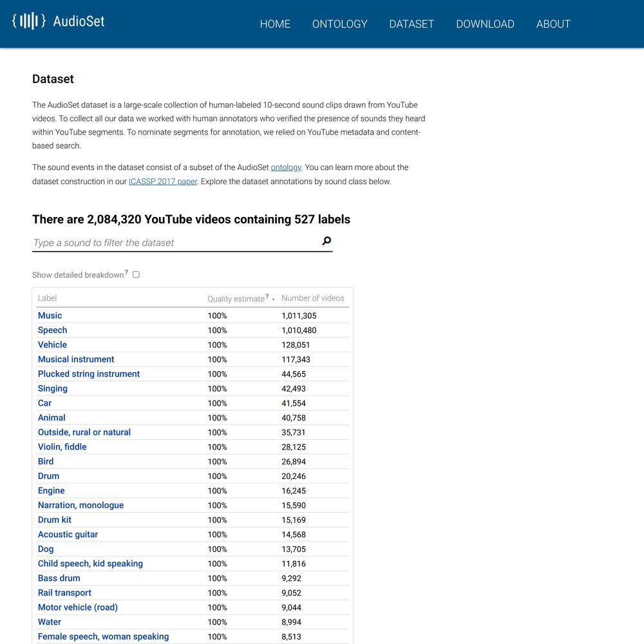644x644 pixels.
Task: Click the Number of videos column header
Action: [x=313, y=298]
